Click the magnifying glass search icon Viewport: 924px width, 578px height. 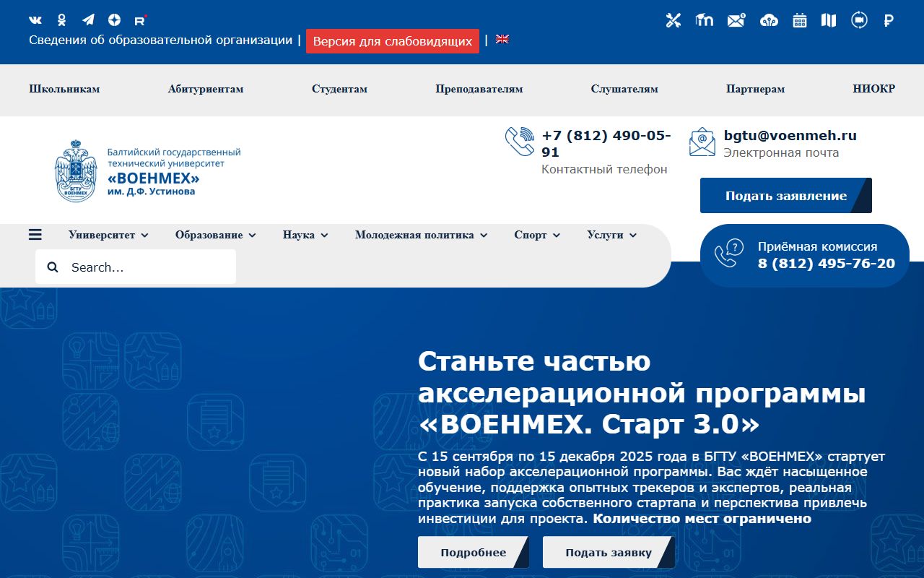pos(53,267)
